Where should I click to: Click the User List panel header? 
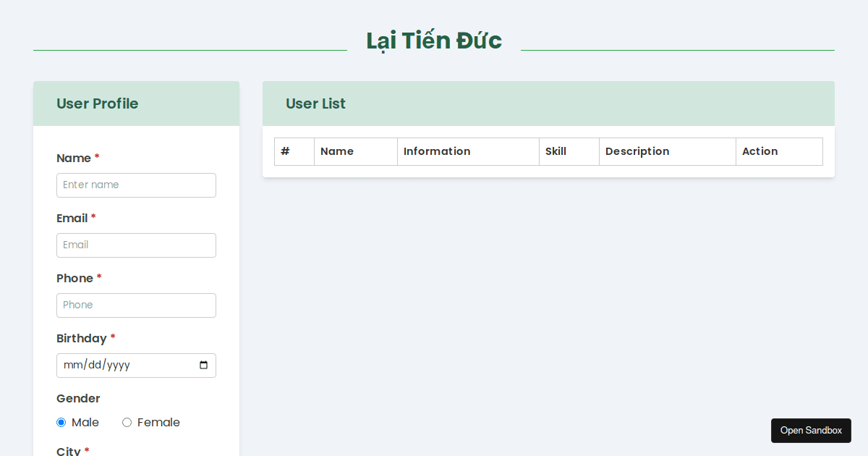coord(315,104)
